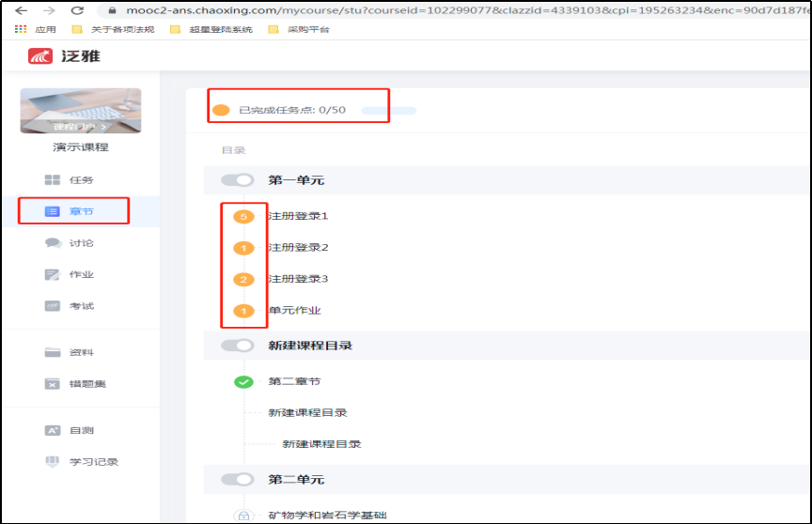Image resolution: width=812 pixels, height=524 pixels.
Task: Click the 任务 grid icon in sidebar
Action: (53, 179)
